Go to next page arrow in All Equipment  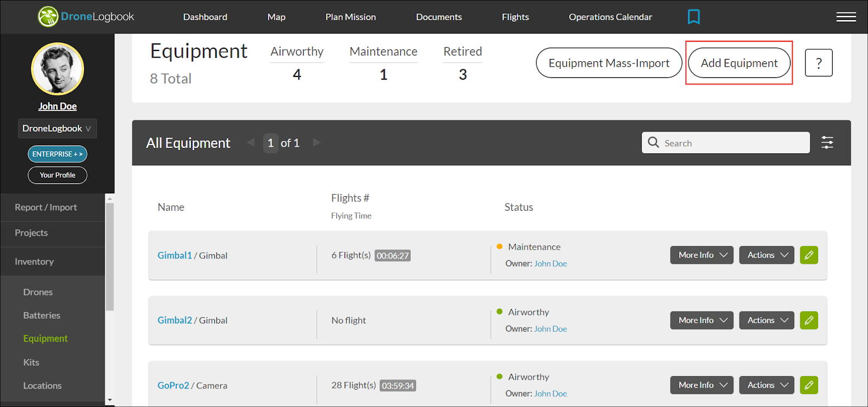point(317,143)
